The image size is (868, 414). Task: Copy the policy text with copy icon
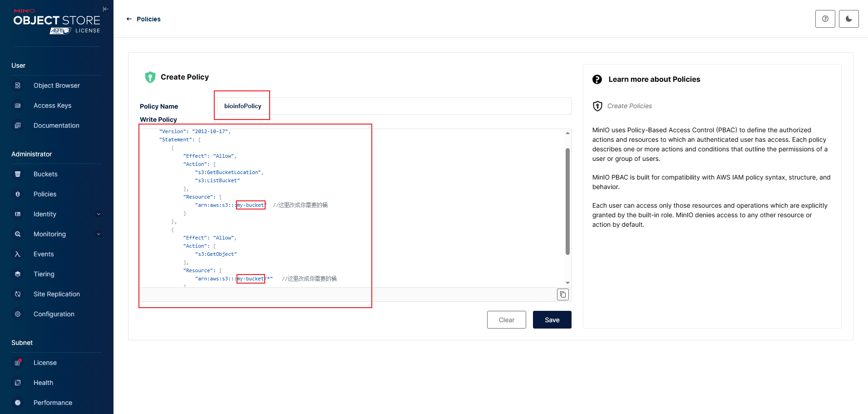tap(562, 294)
